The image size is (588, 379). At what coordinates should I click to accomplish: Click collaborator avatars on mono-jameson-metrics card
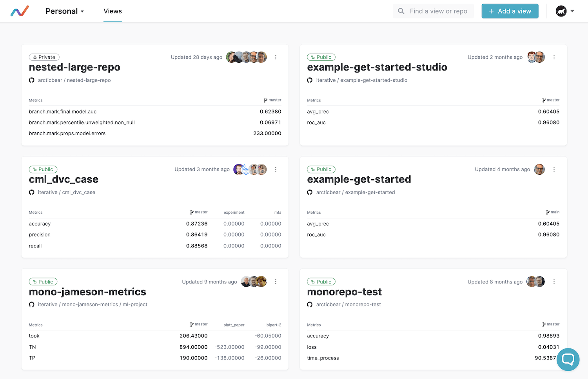254,282
